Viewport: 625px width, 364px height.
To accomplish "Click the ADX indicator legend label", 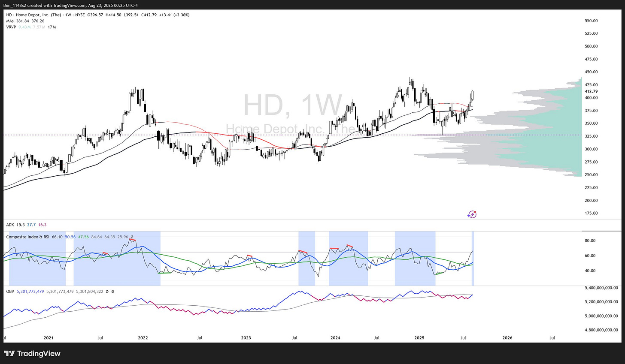I will click(x=9, y=225).
